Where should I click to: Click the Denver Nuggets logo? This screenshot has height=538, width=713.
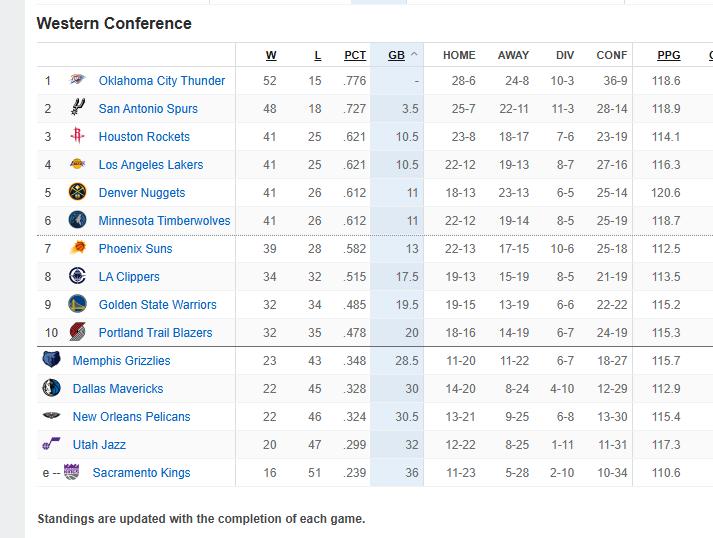pos(78,193)
